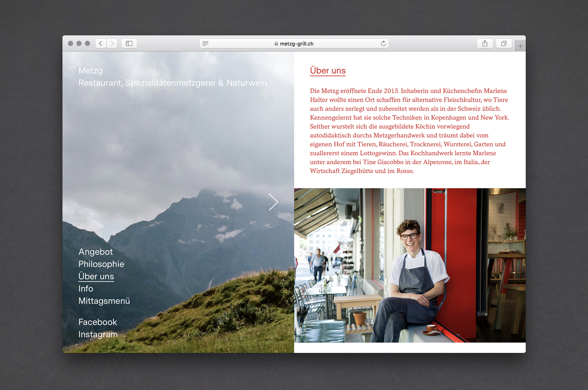Visit the Facebook link
This screenshot has width=588, height=390.
[x=98, y=322]
